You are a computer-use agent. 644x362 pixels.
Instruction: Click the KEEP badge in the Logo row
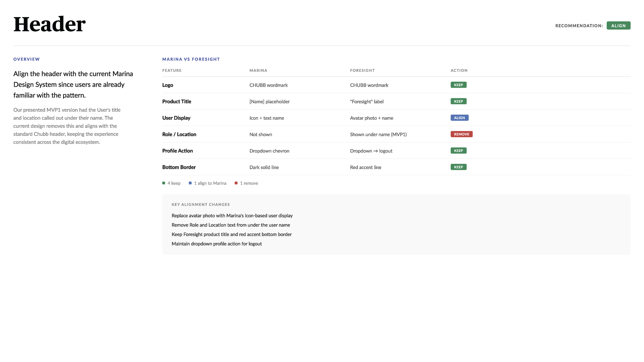click(458, 85)
